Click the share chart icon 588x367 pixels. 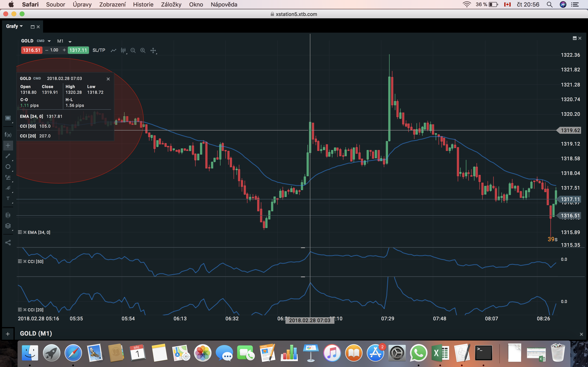8,242
